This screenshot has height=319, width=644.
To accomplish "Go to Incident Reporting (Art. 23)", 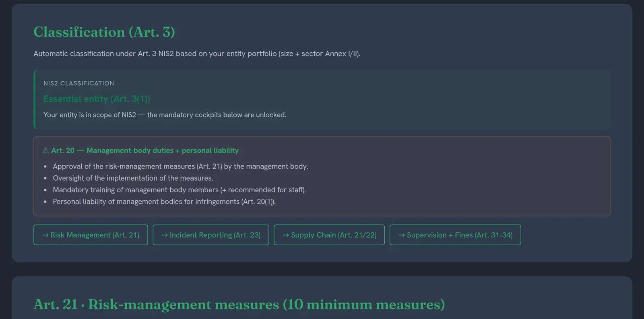I will (x=211, y=235).
